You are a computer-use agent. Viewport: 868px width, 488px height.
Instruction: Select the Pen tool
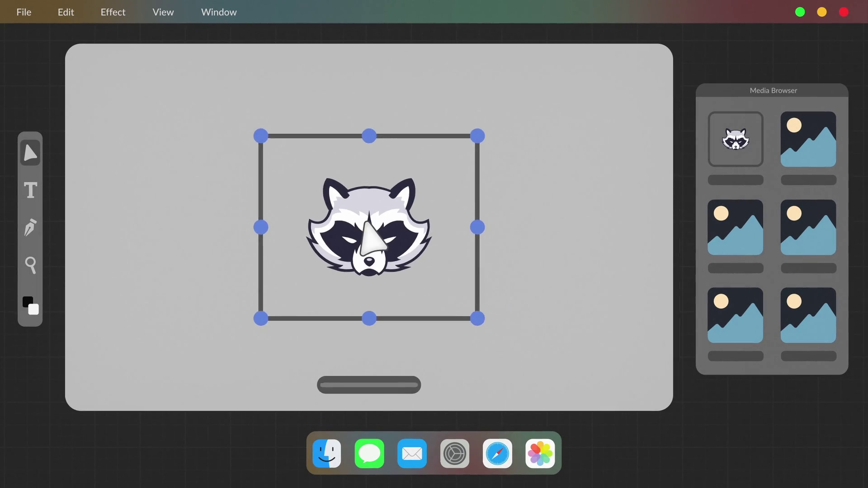point(30,227)
